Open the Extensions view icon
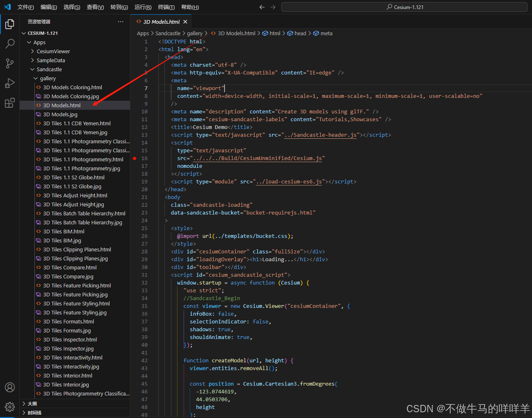The image size is (532, 418). pos(10,103)
